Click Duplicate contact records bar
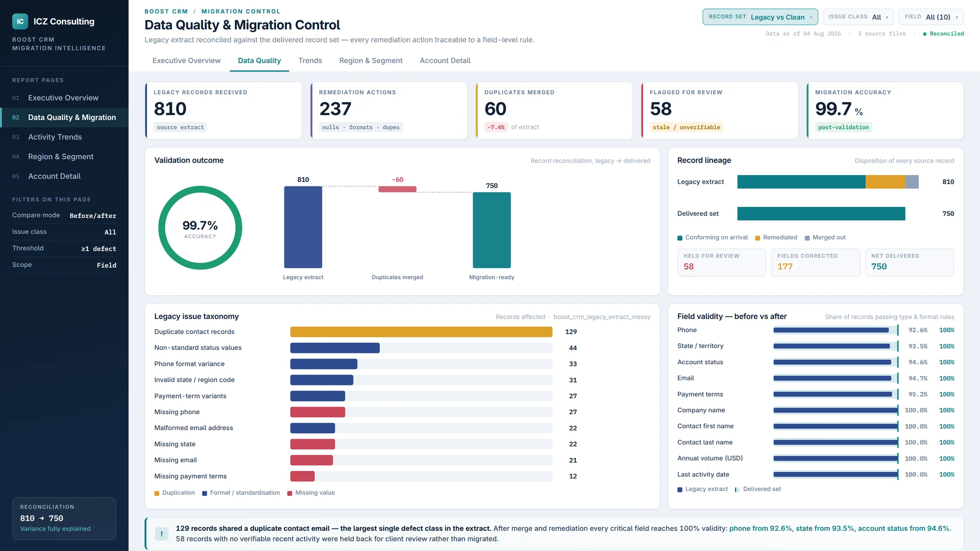The width and height of the screenshot is (980, 551). tap(421, 332)
